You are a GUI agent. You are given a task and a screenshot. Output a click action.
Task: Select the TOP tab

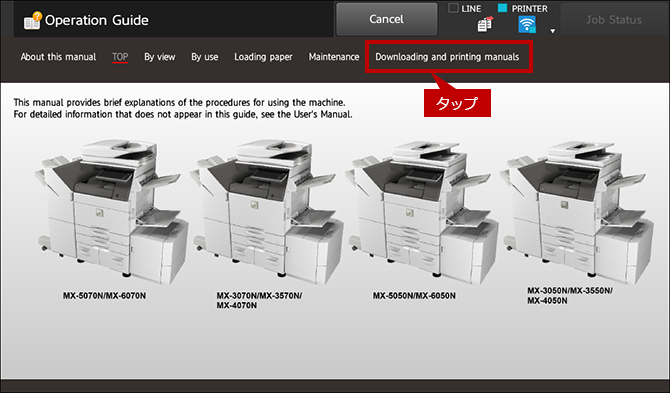click(x=120, y=57)
